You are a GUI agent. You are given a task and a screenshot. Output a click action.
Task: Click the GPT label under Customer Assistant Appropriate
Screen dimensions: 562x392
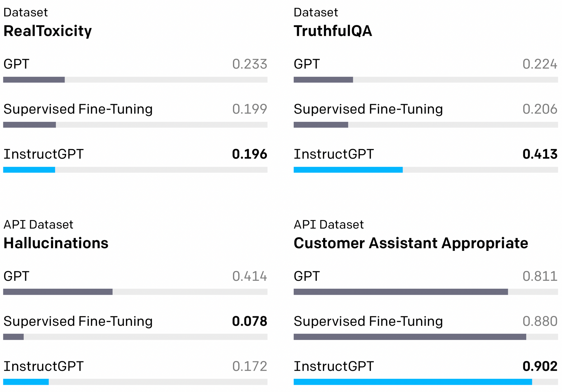click(x=307, y=276)
